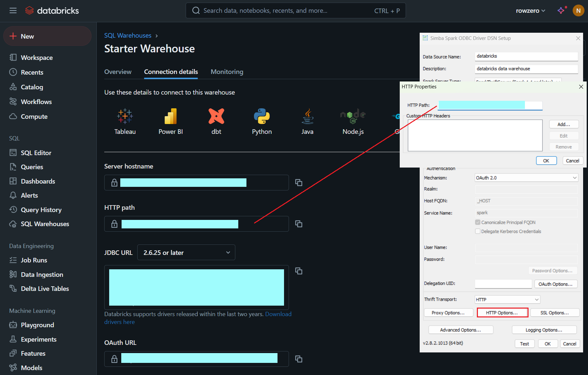
Task: Expand the JDBC URL version dropdown
Action: point(186,252)
